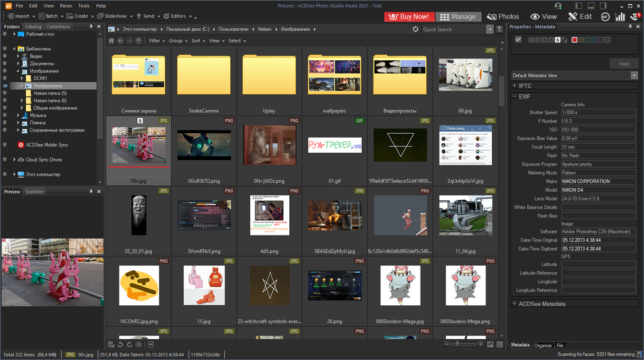This screenshot has width=644, height=360.
Task: Open the Dashboard bar chart icon
Action: tap(620, 16)
